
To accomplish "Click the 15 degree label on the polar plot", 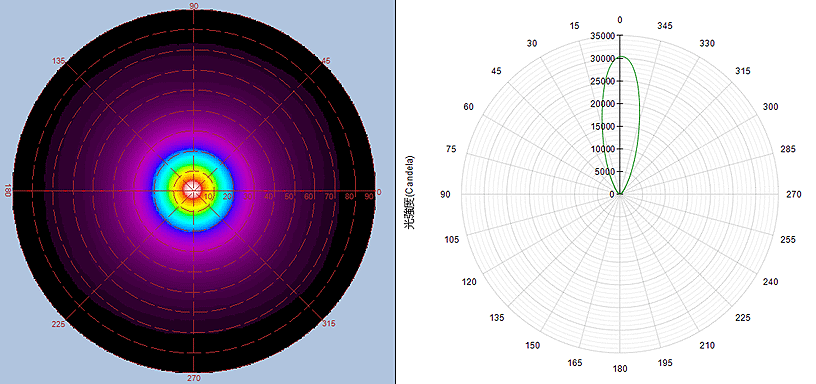I will point(575,25).
